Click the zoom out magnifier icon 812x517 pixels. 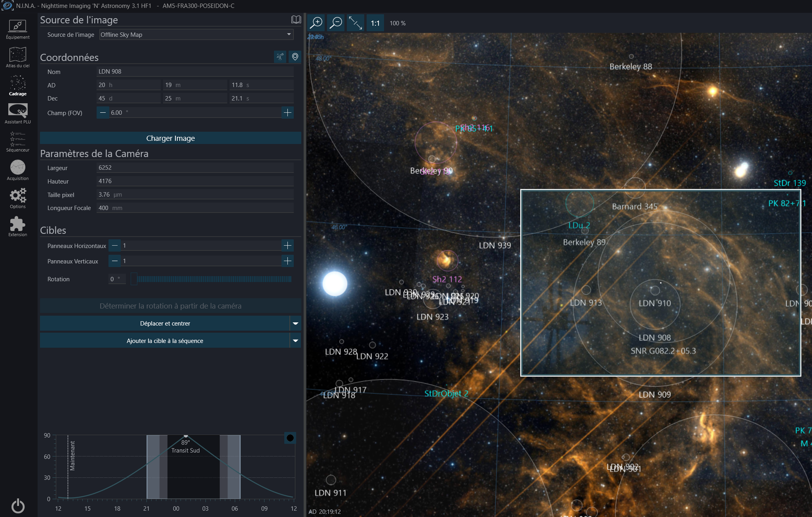coord(336,23)
